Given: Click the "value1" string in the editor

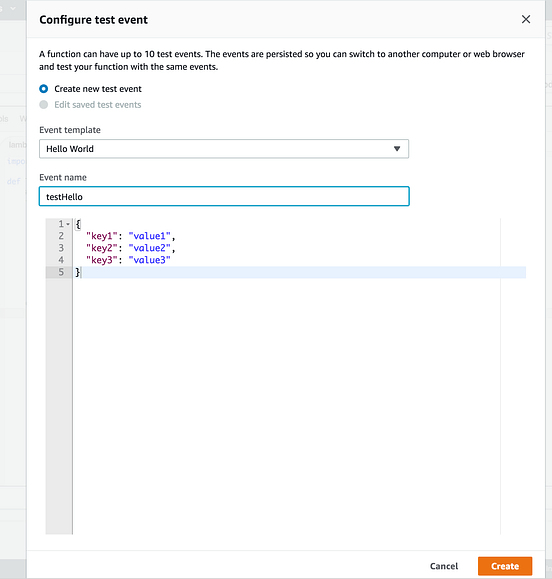Looking at the screenshot, I should coord(150,236).
